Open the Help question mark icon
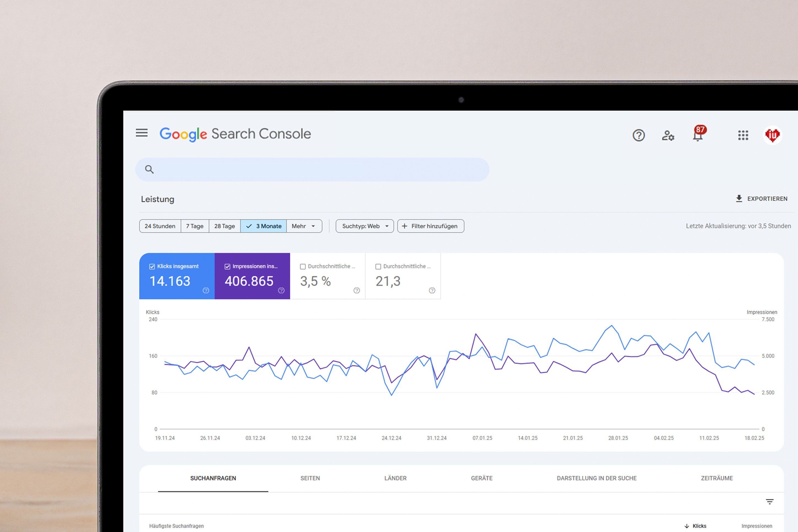Screen dimensions: 798x532 [x=639, y=135]
